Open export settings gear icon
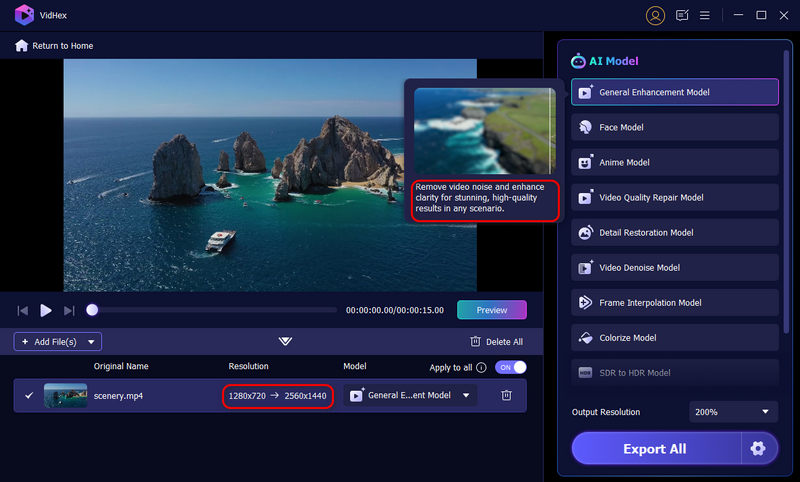Image resolution: width=800 pixels, height=482 pixels. [x=757, y=449]
